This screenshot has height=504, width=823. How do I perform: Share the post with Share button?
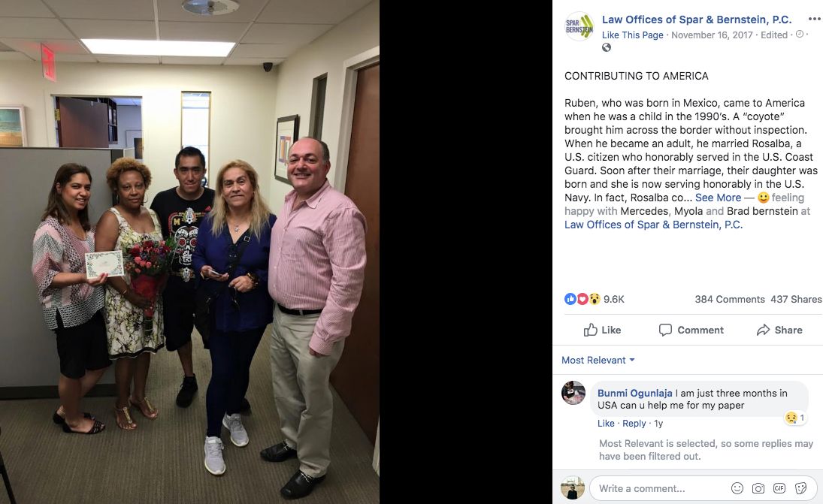tap(779, 330)
